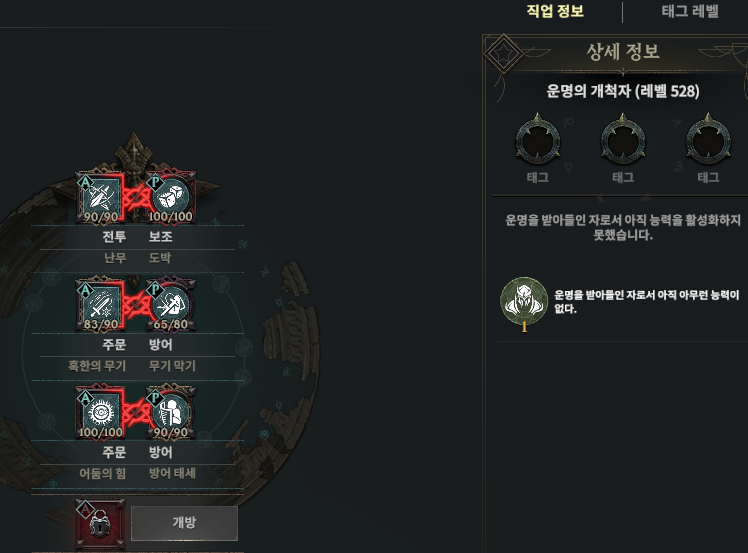Select the 어둠의 힘 eye skill icon
The image size is (748, 553).
point(100,413)
